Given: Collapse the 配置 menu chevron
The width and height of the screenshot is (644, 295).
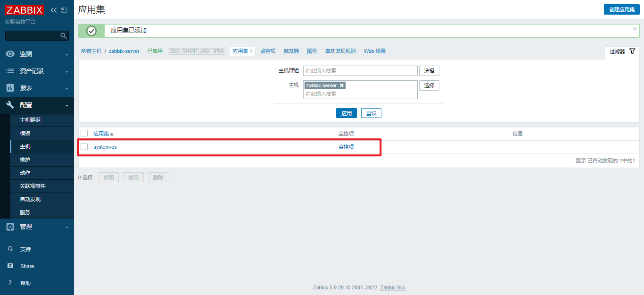Looking at the screenshot, I should 66,105.
